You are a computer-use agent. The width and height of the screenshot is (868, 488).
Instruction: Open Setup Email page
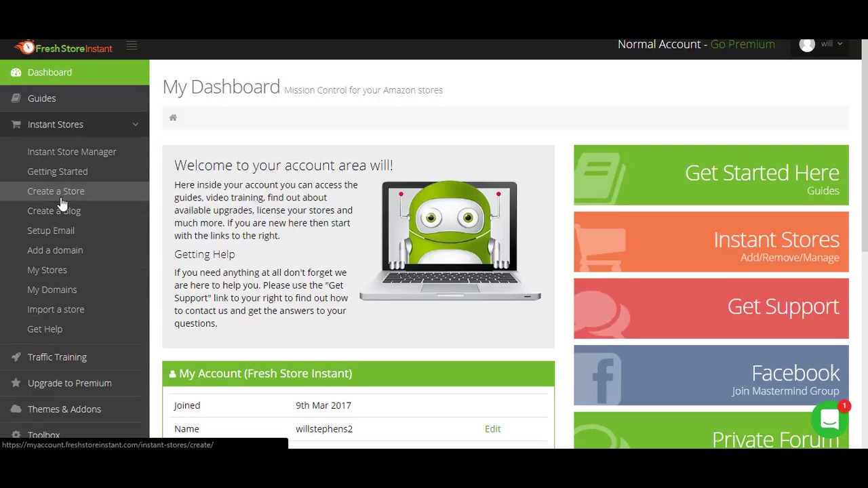51,230
